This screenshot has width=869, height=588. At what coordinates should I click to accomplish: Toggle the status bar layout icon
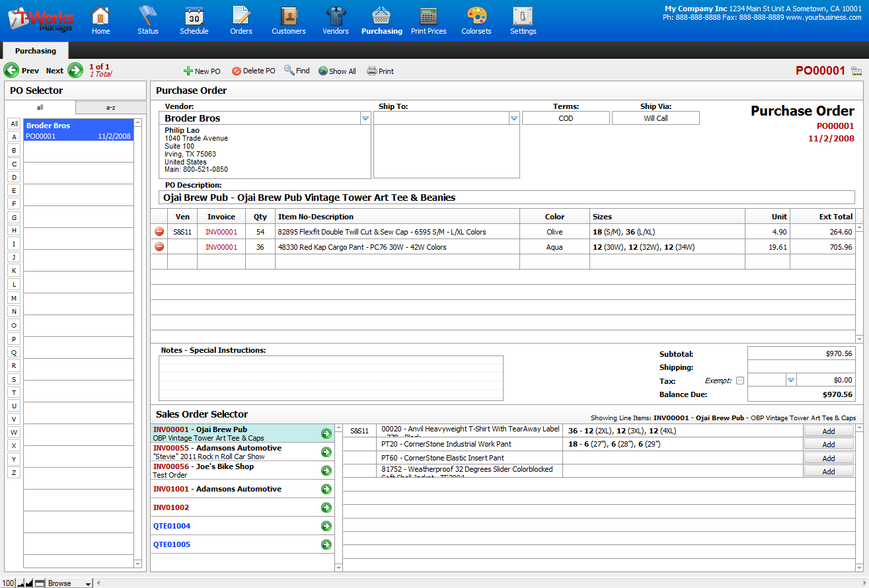click(40, 583)
